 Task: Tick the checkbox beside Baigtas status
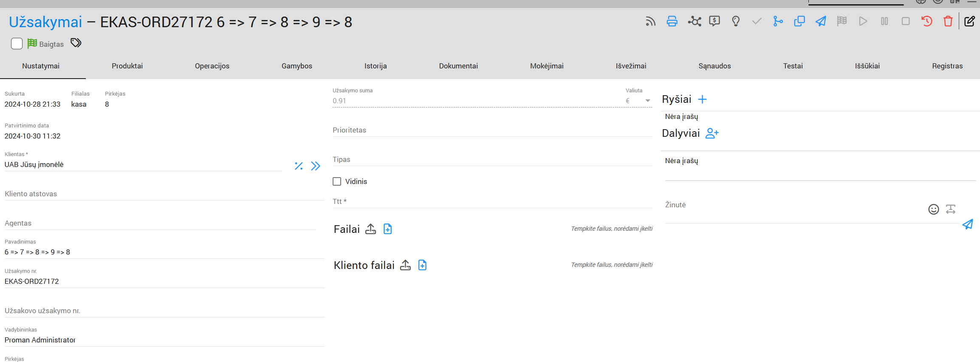pos(17,44)
